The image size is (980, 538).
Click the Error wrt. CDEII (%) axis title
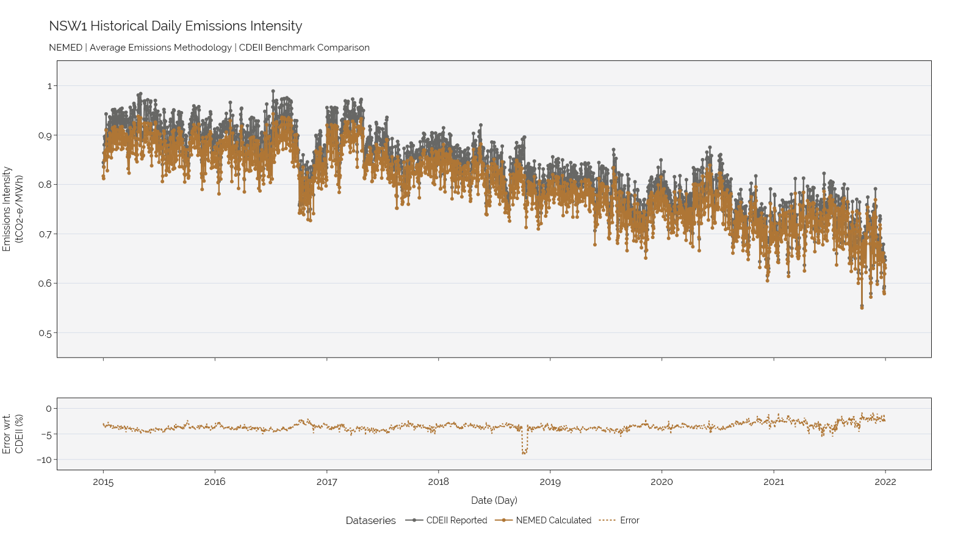point(12,434)
